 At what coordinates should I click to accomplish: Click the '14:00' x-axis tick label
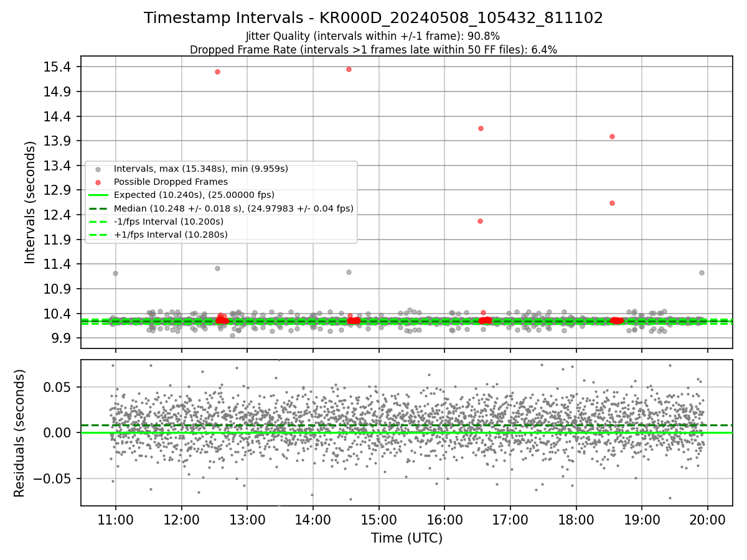click(312, 520)
